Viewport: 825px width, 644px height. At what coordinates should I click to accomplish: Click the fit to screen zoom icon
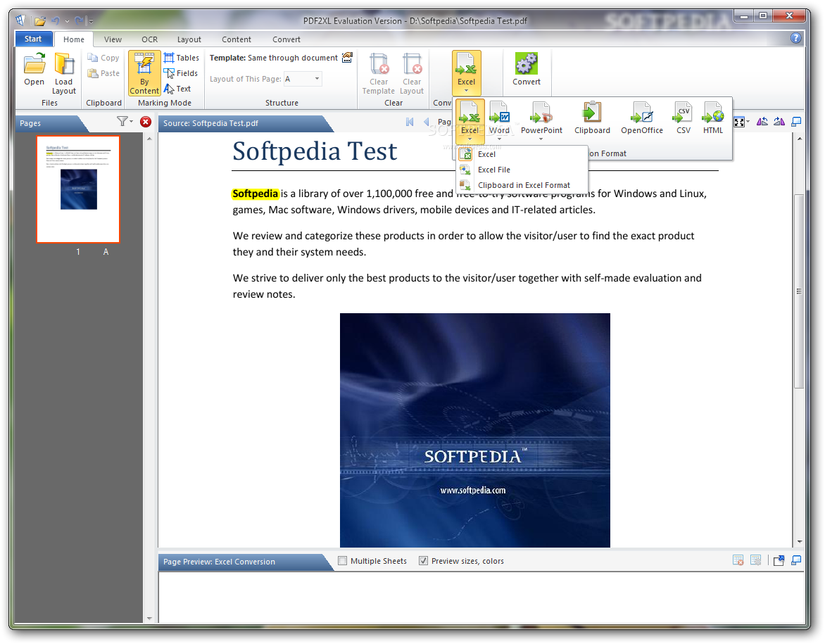pos(739,122)
